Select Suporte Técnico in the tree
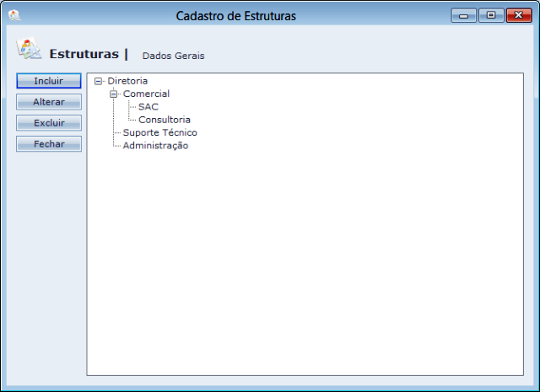 coord(159,132)
